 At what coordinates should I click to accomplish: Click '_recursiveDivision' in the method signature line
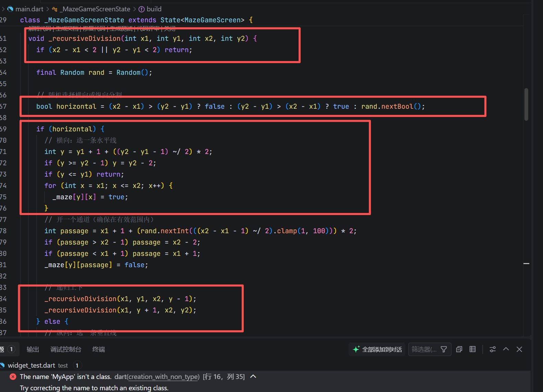84,38
